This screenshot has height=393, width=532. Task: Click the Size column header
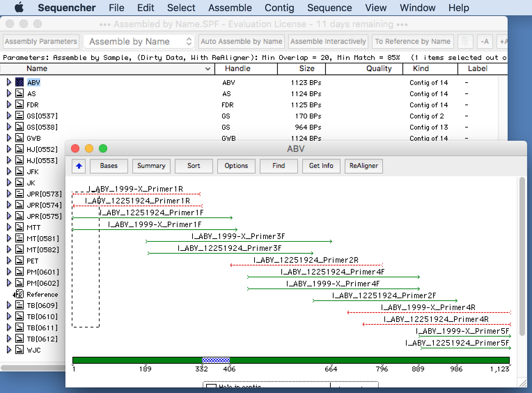[x=302, y=69]
